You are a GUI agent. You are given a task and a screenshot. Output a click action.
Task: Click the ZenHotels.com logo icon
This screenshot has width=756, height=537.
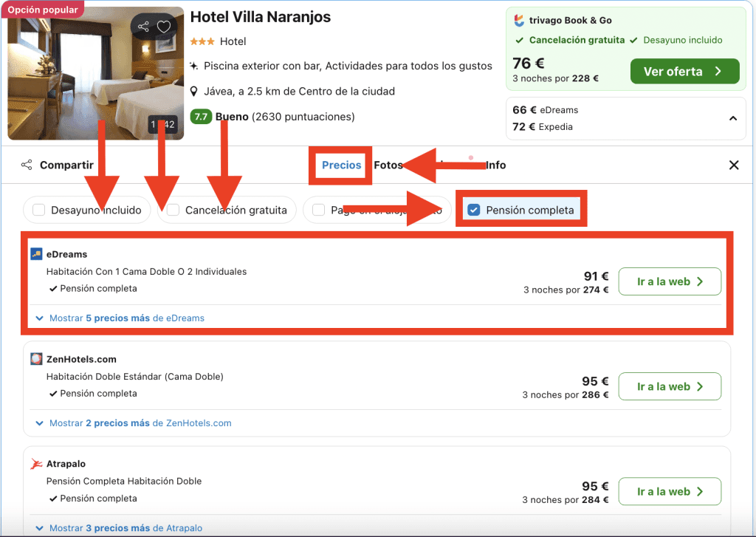tap(36, 359)
